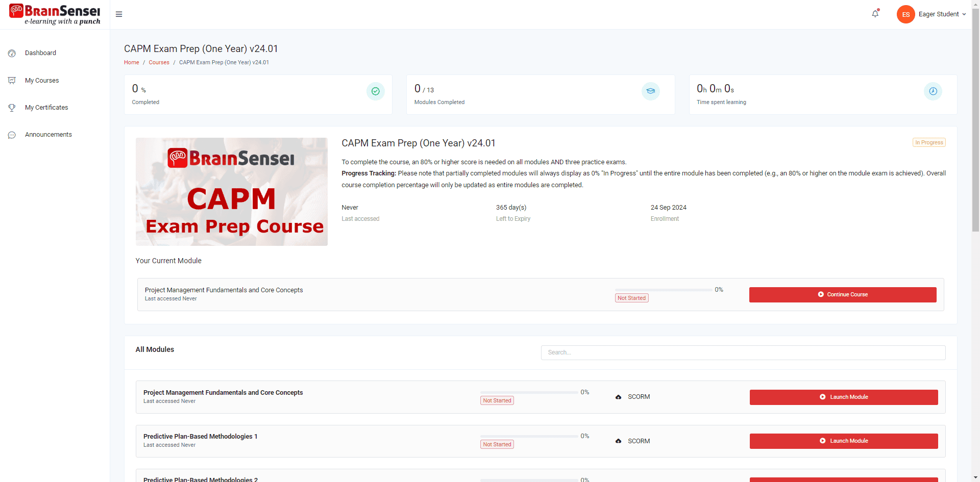The height and width of the screenshot is (482, 980).
Task: Click the time spent clock icon
Action: click(933, 91)
